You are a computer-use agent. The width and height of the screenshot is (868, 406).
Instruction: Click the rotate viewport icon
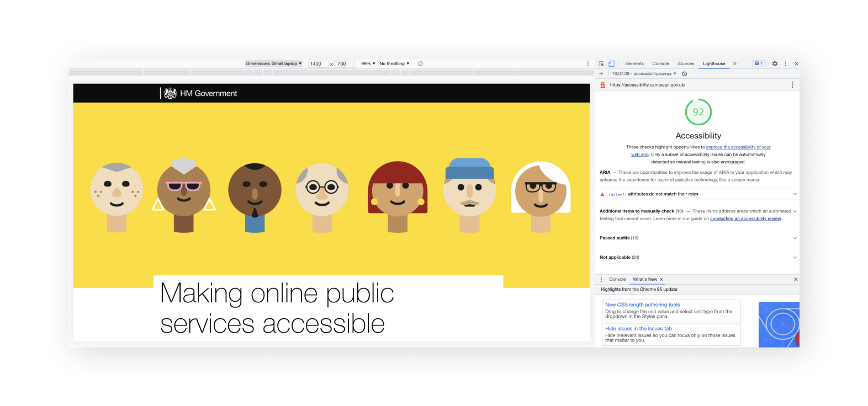point(420,63)
